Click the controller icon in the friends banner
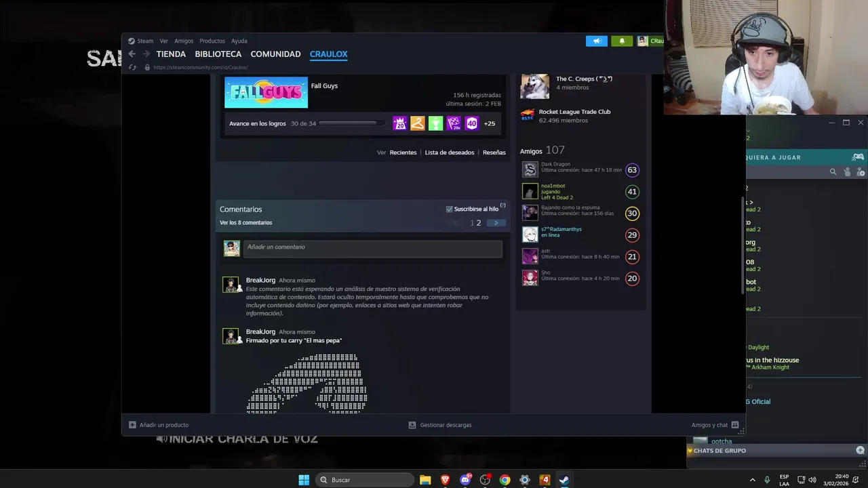The width and height of the screenshot is (868, 488). 858,157
